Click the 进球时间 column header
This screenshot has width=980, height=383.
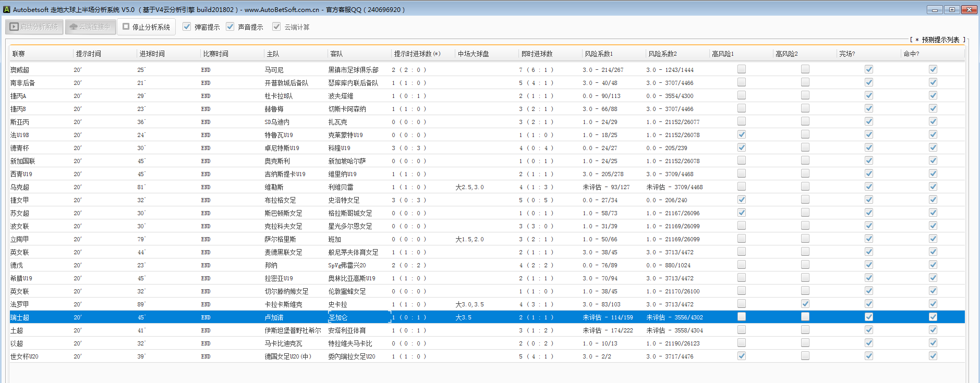(x=152, y=54)
